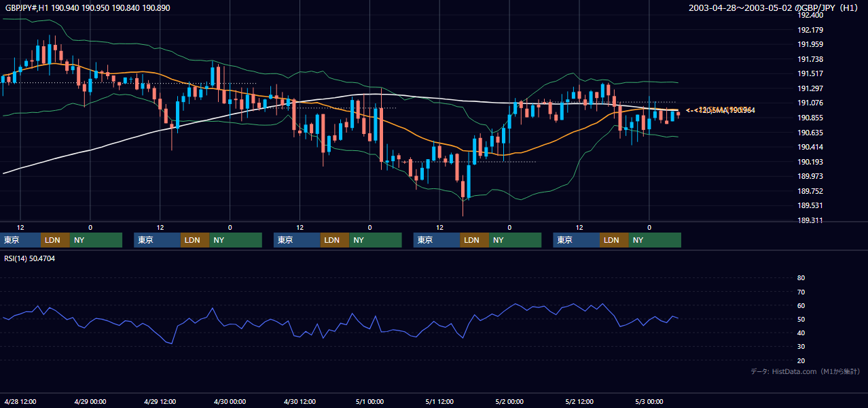Click the 4/29 00:00 time axis label
The height and width of the screenshot is (408, 868).
coord(90,401)
